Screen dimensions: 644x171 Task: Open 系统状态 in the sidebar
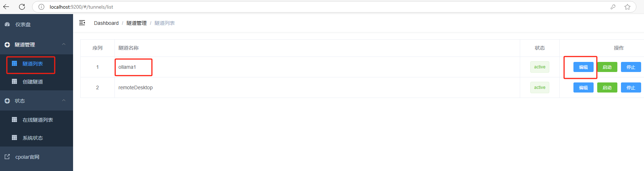tap(32, 138)
